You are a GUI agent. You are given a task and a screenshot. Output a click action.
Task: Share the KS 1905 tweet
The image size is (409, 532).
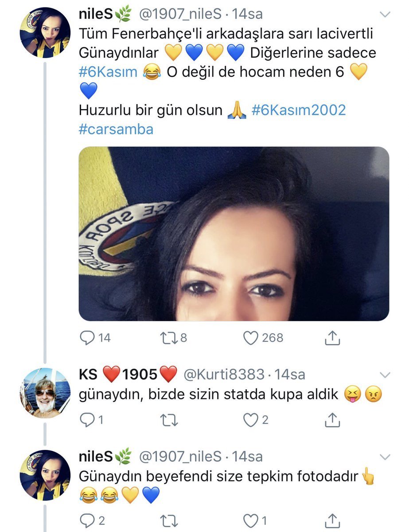tap(332, 419)
